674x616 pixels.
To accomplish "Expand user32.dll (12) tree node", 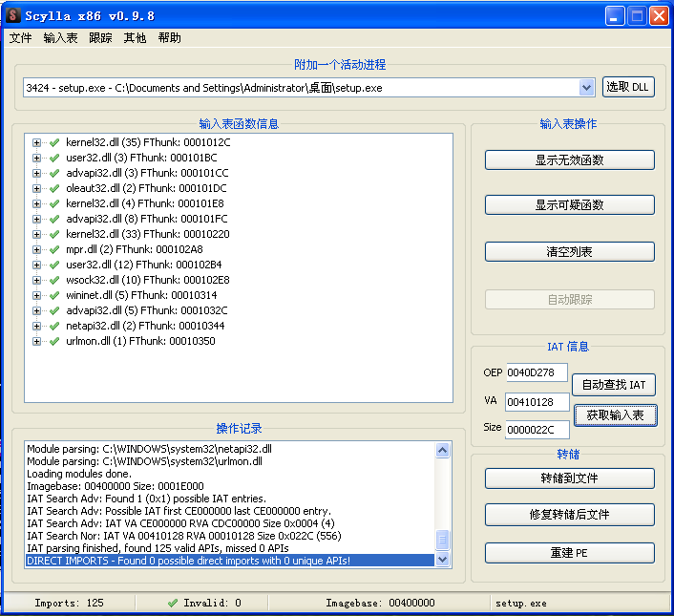I will (x=36, y=265).
